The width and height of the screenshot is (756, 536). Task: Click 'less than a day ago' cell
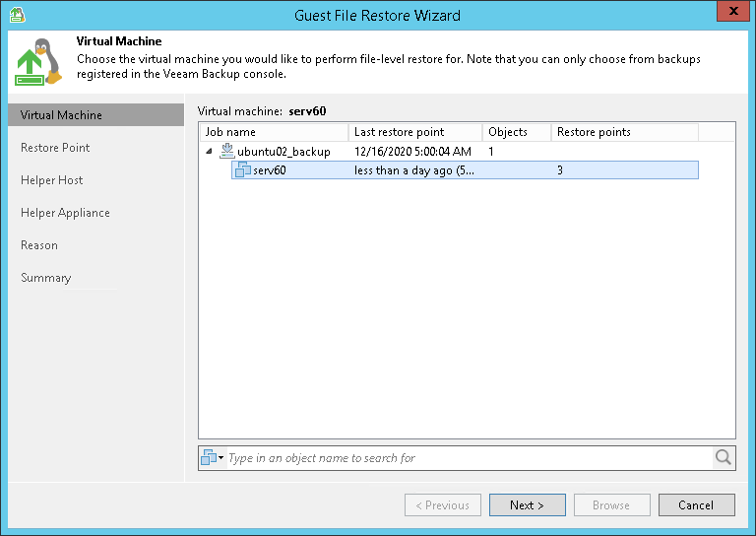414,170
